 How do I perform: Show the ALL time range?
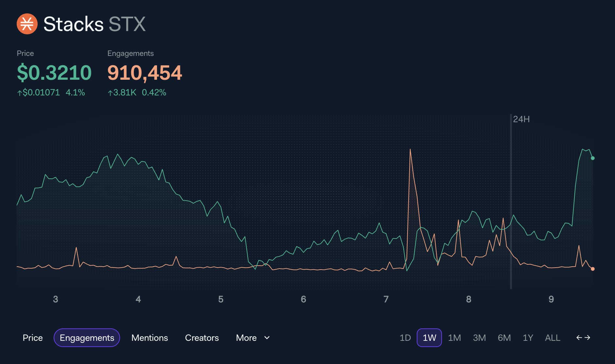[x=553, y=338]
